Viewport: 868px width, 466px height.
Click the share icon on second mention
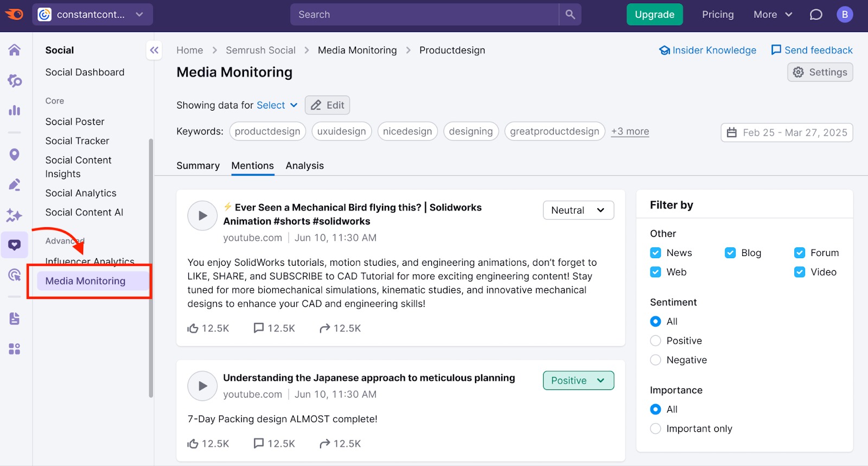(x=324, y=444)
